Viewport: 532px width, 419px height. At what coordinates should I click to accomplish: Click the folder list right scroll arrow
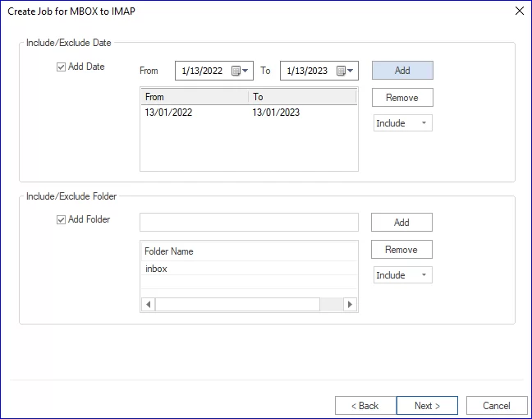[x=350, y=304]
